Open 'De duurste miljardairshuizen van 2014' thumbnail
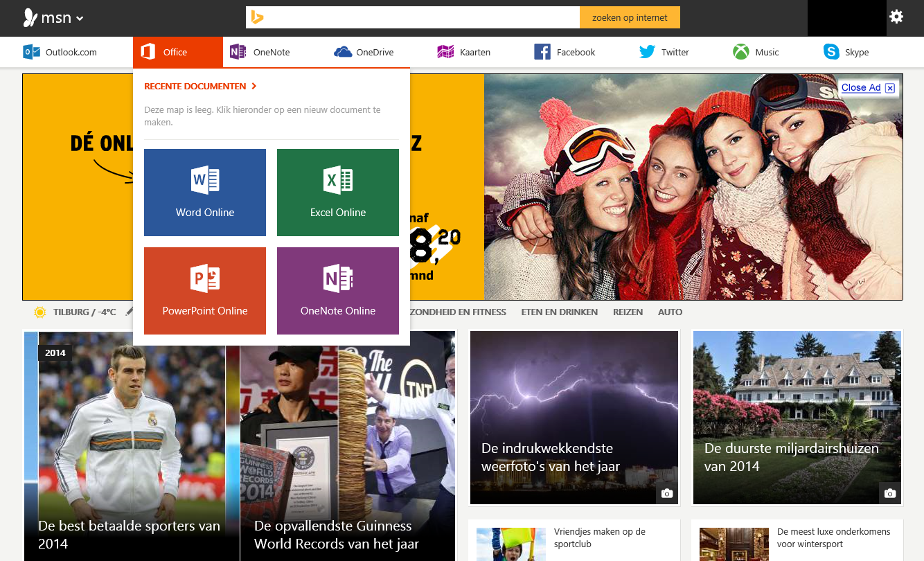Screen dimensions: 924x561 click(797, 418)
